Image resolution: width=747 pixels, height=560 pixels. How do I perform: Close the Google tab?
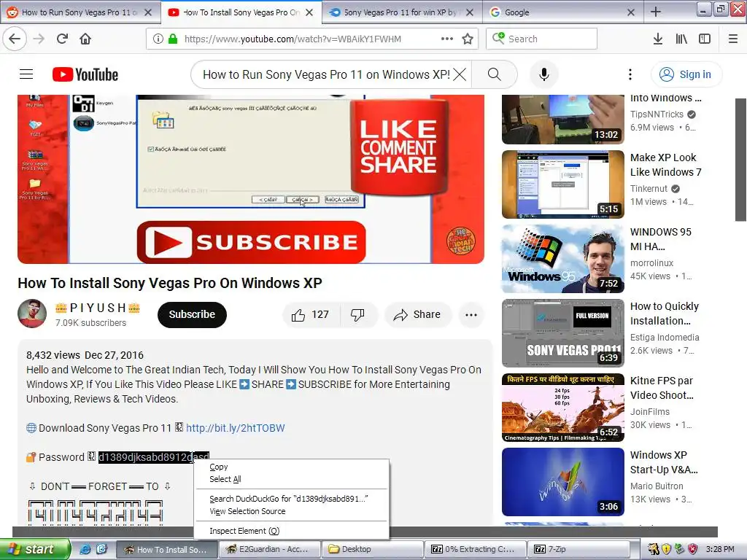(x=631, y=12)
